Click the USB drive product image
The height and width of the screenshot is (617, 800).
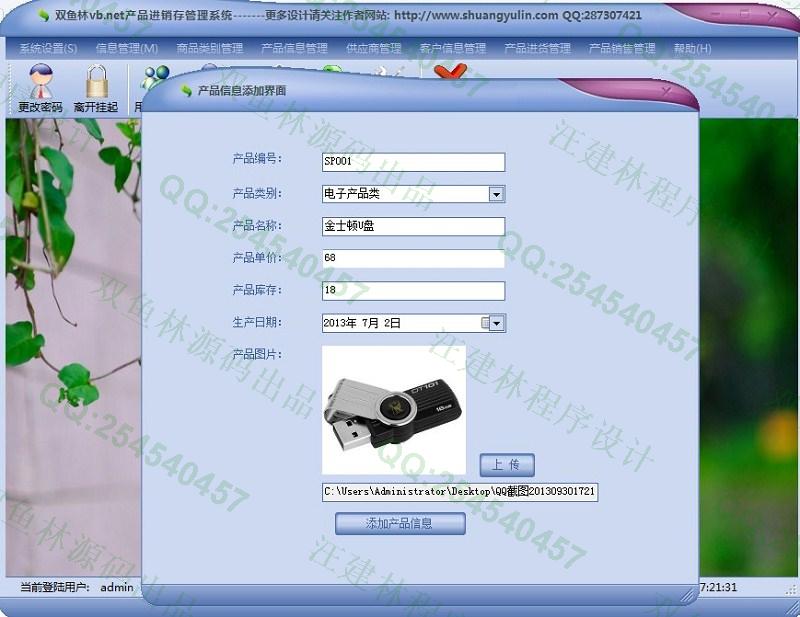tap(394, 410)
